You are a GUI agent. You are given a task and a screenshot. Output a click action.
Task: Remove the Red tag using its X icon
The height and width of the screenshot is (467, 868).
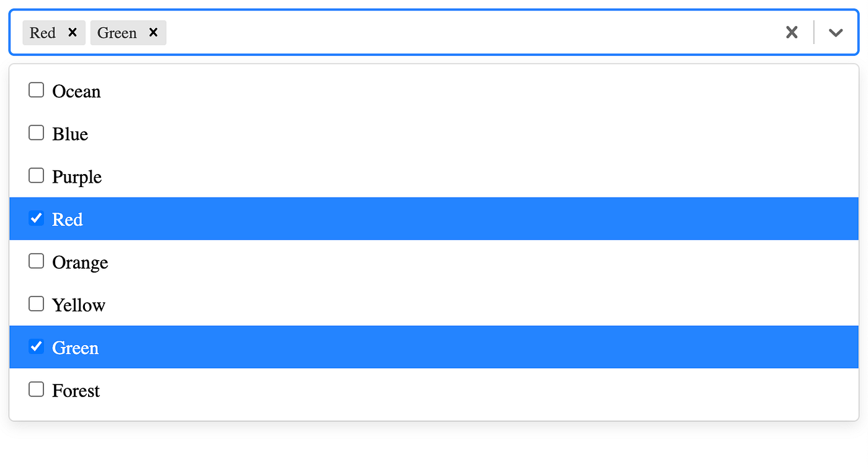click(73, 33)
